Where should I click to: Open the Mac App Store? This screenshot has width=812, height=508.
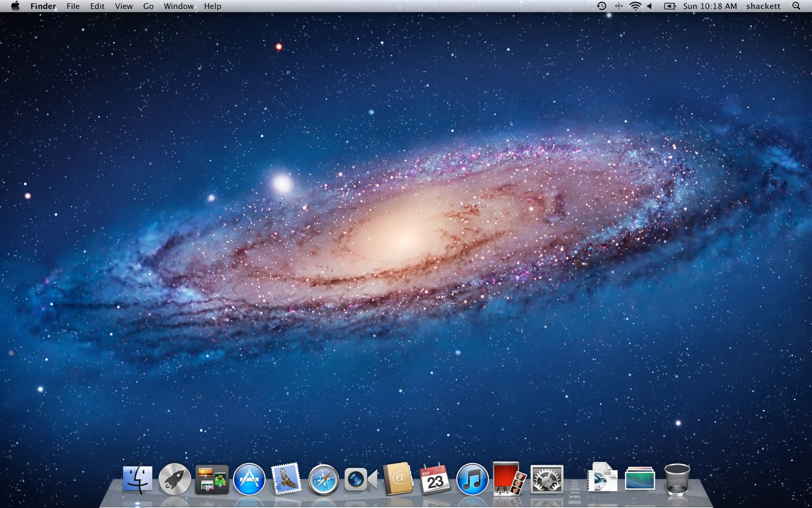tap(249, 479)
